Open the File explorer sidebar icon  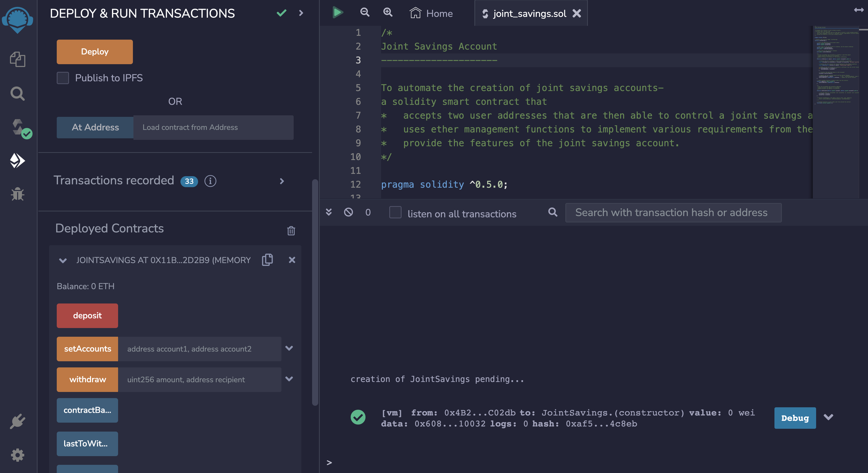click(x=18, y=59)
